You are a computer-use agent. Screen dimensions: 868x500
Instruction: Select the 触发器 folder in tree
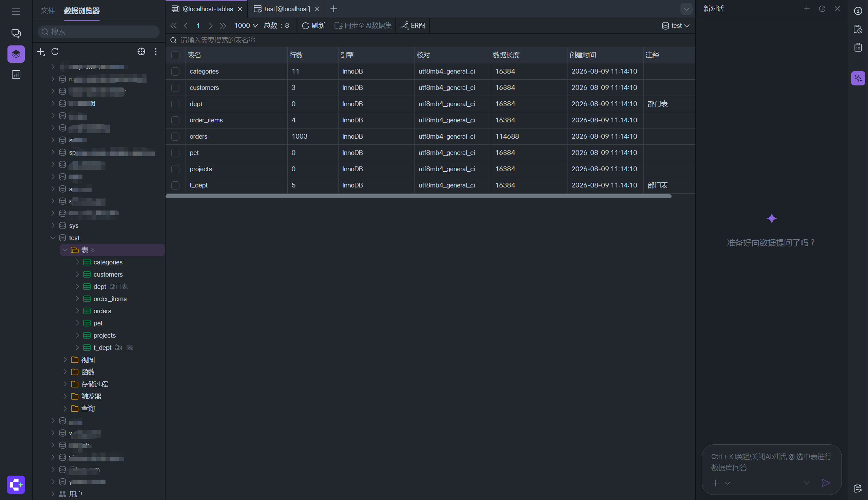pyautogui.click(x=91, y=396)
